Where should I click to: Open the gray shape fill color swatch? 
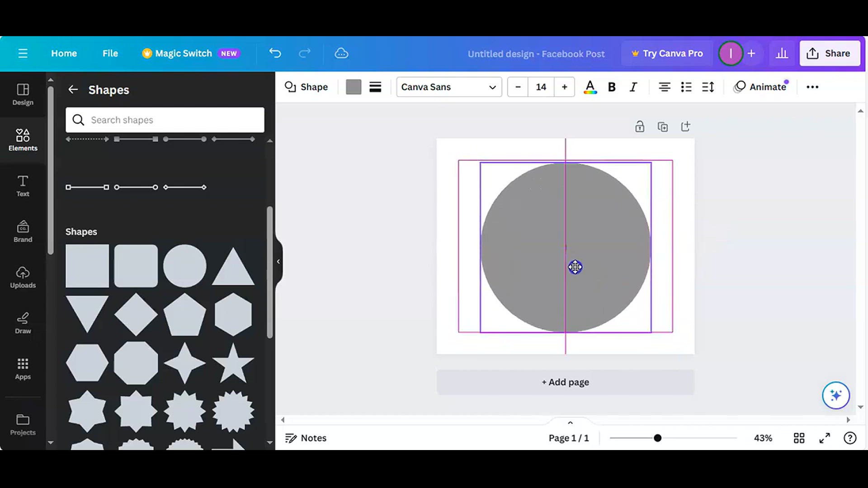[354, 87]
